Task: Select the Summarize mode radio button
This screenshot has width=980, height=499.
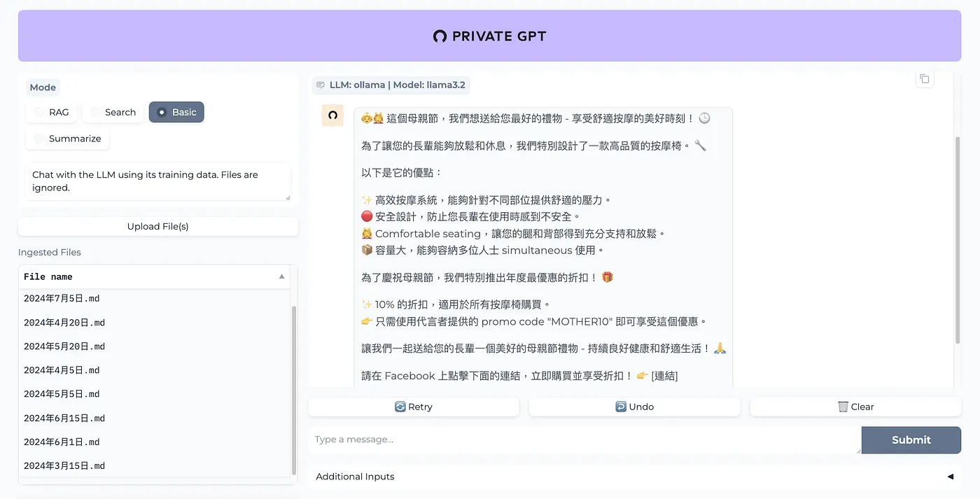Action: tap(39, 139)
